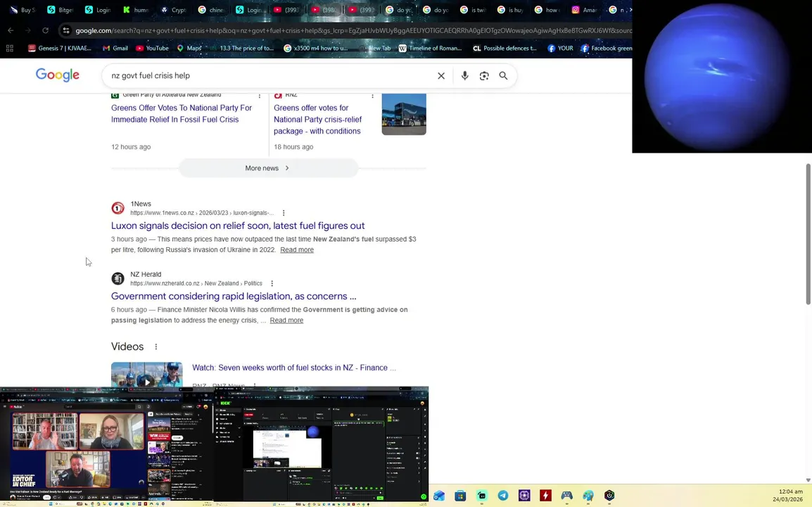The width and height of the screenshot is (812, 507).
Task: Go to Google homepage via the logo
Action: (x=58, y=75)
